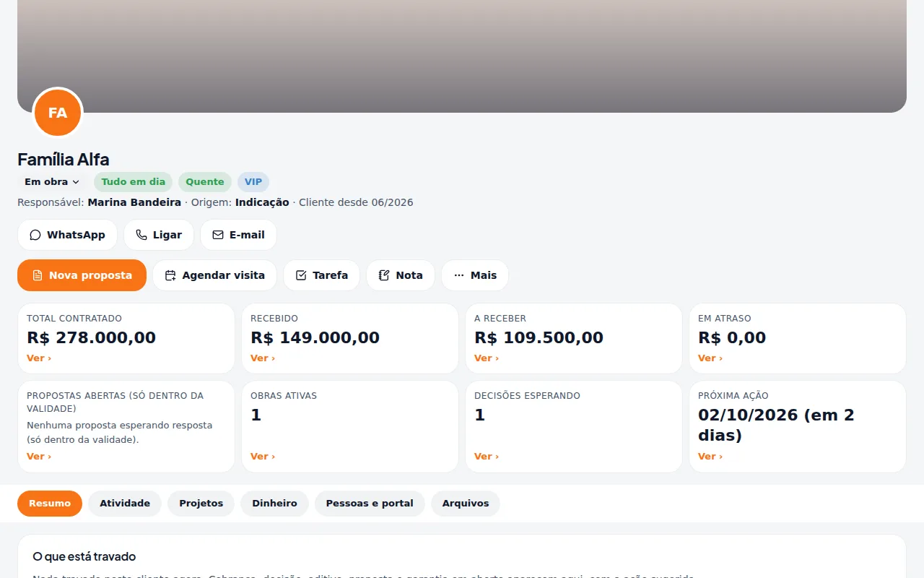Click the R$ 109.500,00 receivable value
This screenshot has height=578, width=924.
[x=539, y=337]
